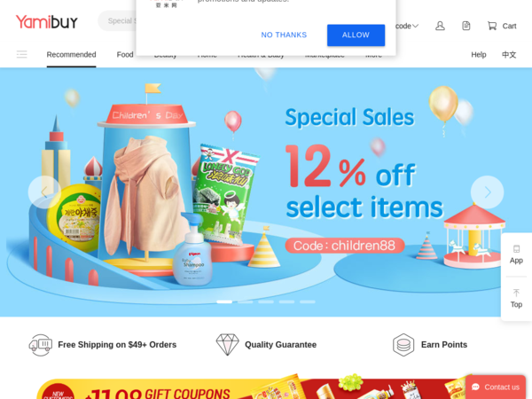532x399 pixels.
Task: Allow notifications with the ALLOW button
Action: pyautogui.click(x=356, y=35)
